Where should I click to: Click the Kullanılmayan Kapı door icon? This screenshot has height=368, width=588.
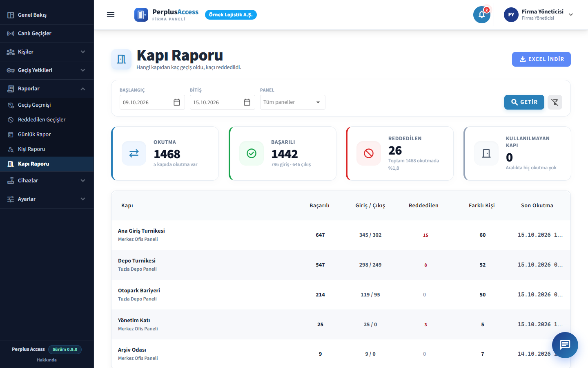pos(486,153)
